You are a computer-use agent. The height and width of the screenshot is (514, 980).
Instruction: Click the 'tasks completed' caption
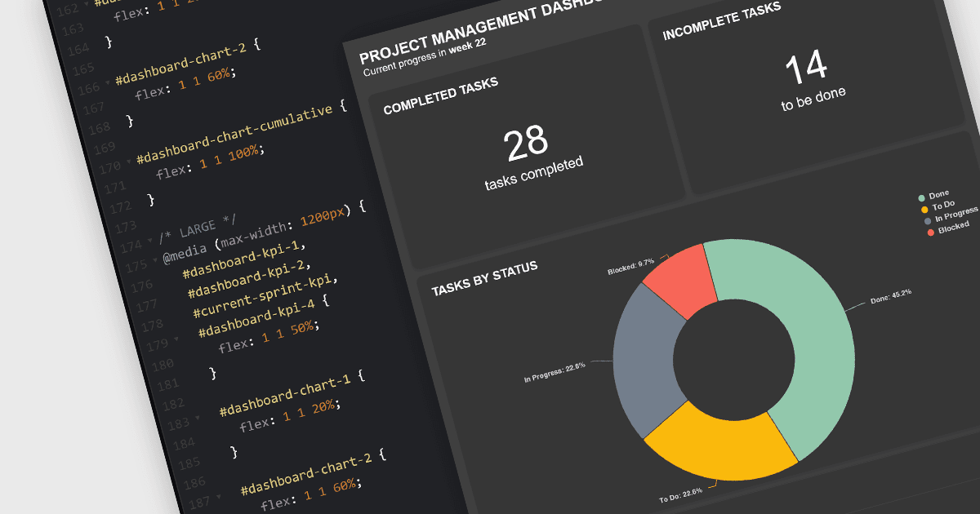[534, 174]
